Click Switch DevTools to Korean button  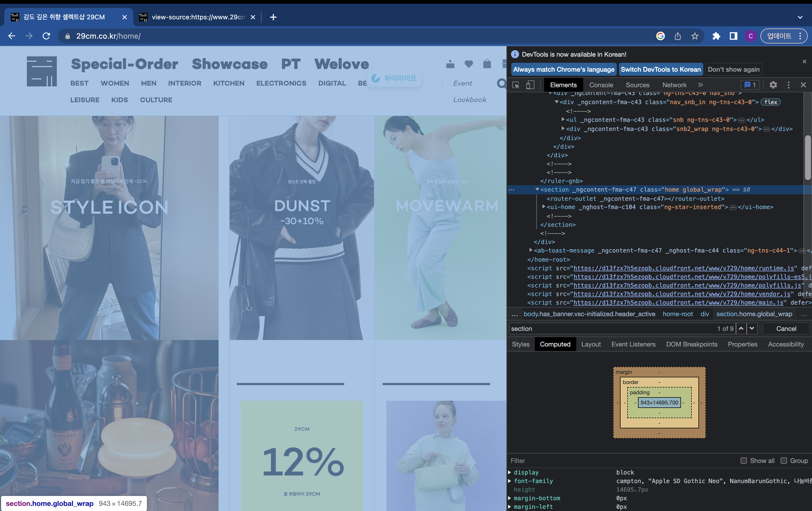[x=660, y=70]
